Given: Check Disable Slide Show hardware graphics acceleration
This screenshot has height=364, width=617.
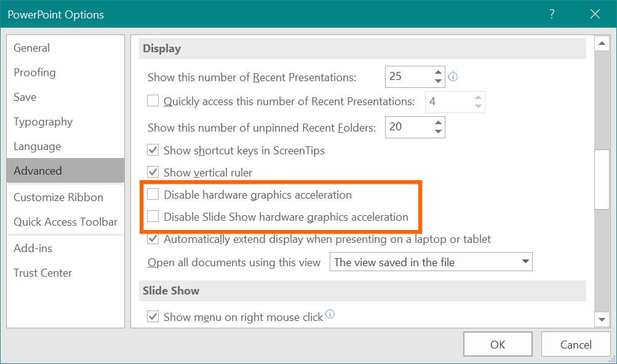Looking at the screenshot, I should 152,216.
